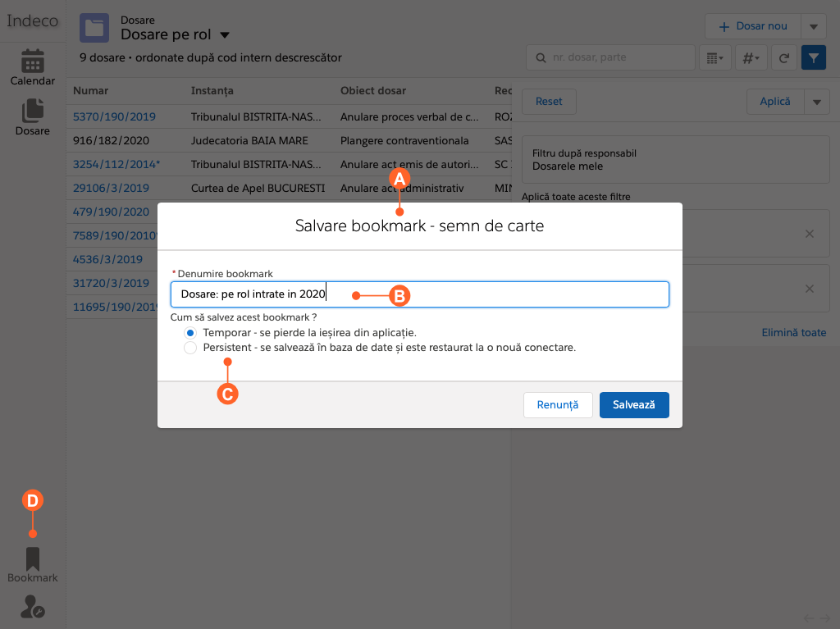Click the Indeco logo
This screenshot has height=629, width=840.
(x=32, y=21)
